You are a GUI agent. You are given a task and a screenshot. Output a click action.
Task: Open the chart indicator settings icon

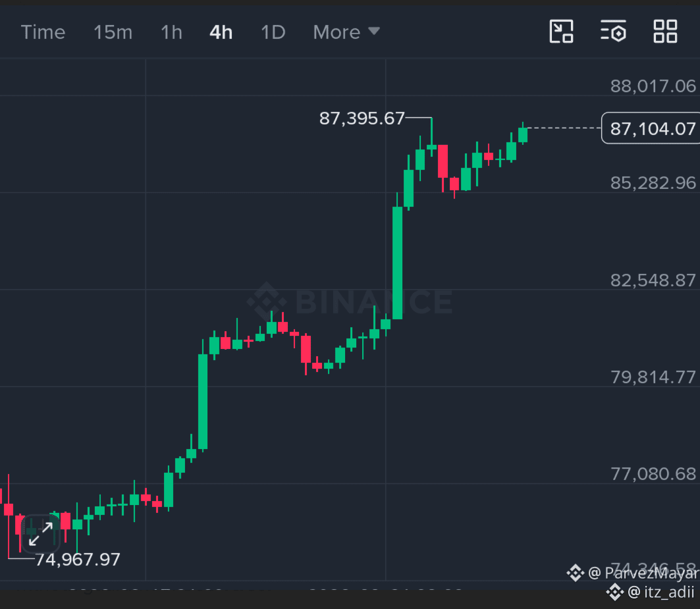tap(613, 31)
